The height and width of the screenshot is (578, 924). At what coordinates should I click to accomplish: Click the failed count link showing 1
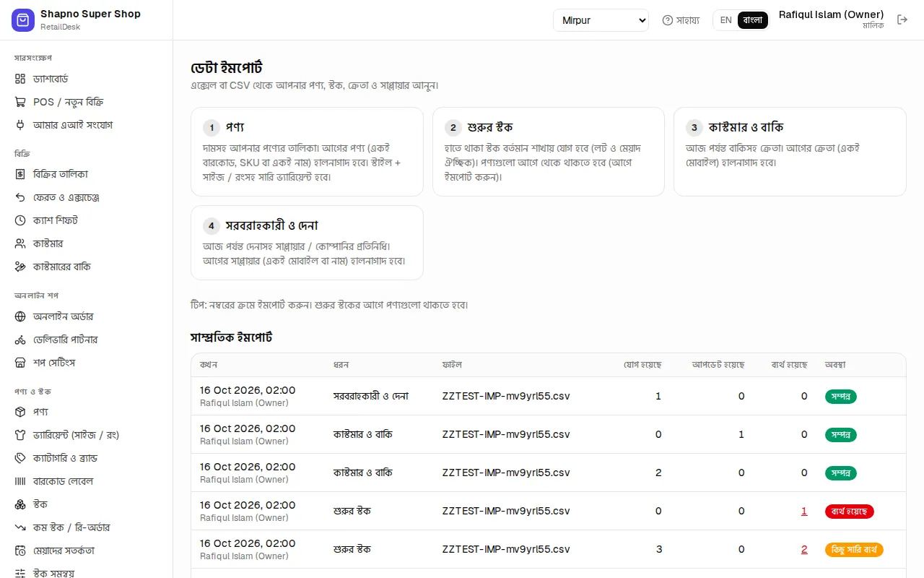(x=804, y=511)
